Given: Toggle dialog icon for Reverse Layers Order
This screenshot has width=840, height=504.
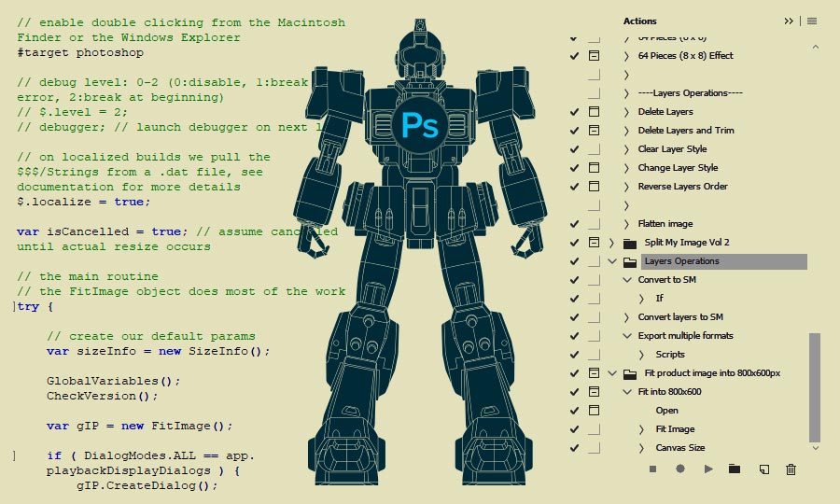Looking at the screenshot, I should click(x=594, y=187).
